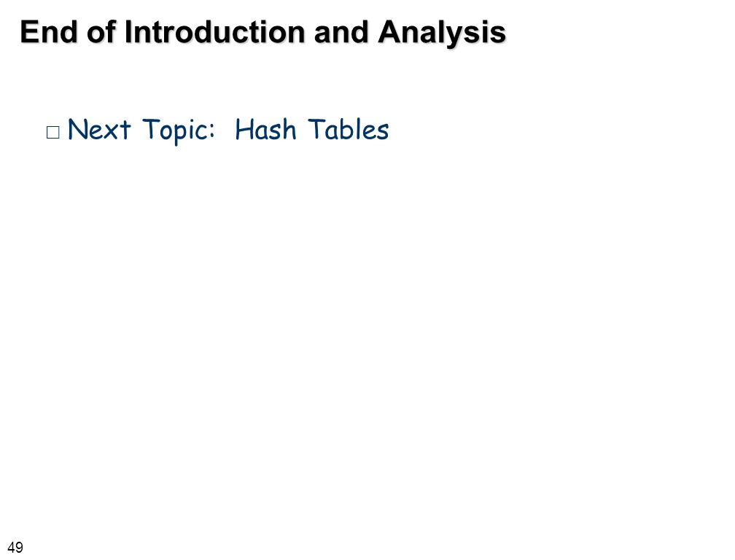Click the capital letter I of Introduction
This screenshot has width=735, height=560.
128,32
